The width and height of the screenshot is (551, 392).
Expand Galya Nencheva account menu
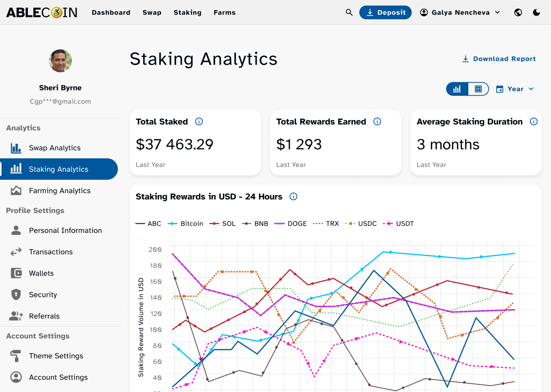[x=460, y=12]
